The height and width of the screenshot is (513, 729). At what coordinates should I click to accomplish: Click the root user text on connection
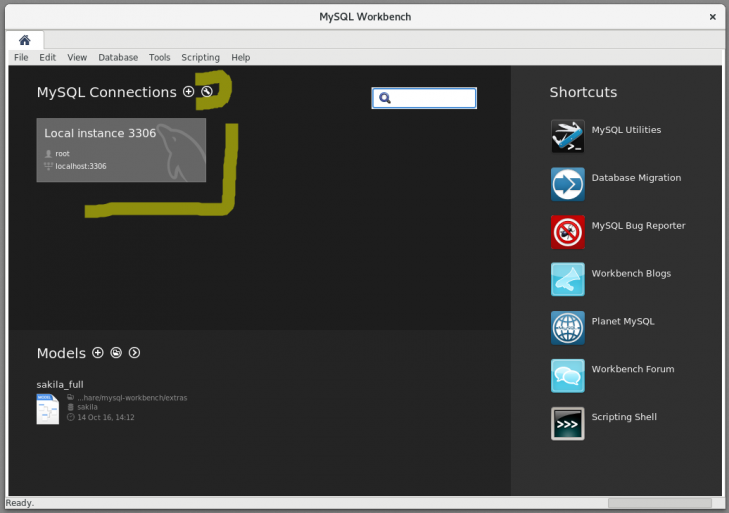[x=62, y=153]
